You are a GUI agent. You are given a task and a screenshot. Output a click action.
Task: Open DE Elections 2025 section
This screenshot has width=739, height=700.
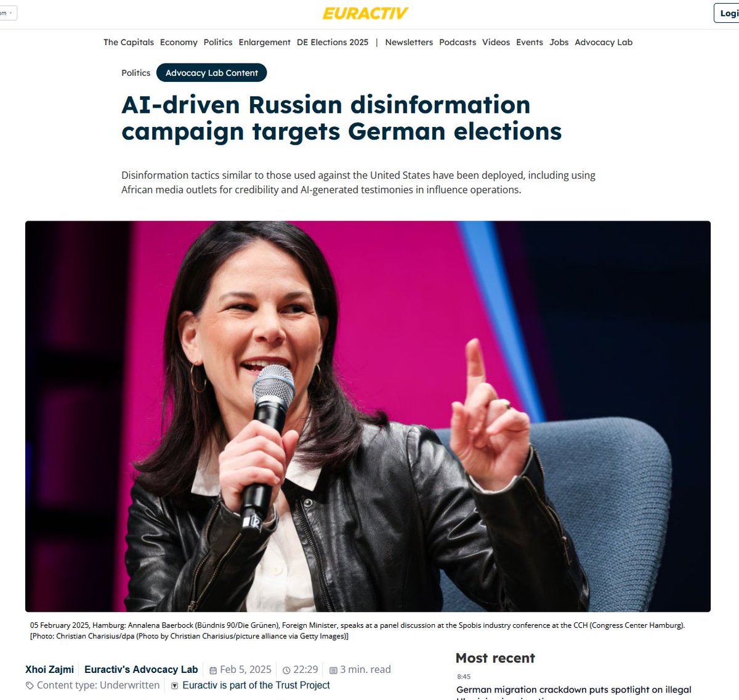(x=333, y=42)
